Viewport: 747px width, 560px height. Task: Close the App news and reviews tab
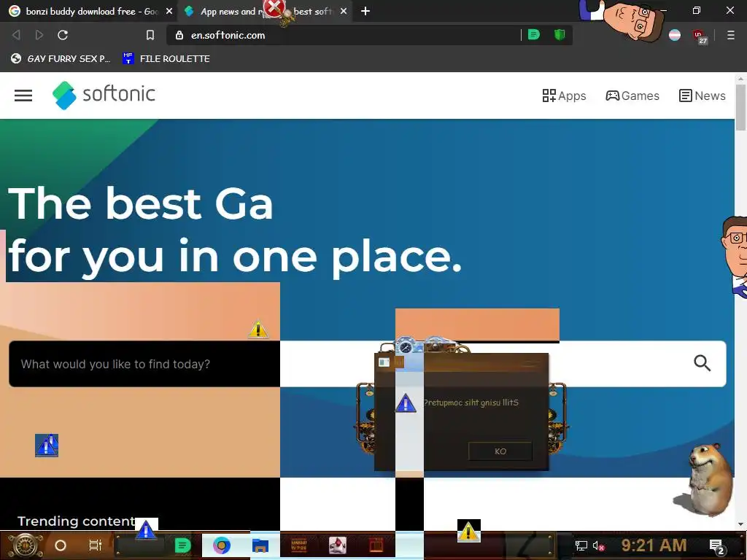pos(344,11)
